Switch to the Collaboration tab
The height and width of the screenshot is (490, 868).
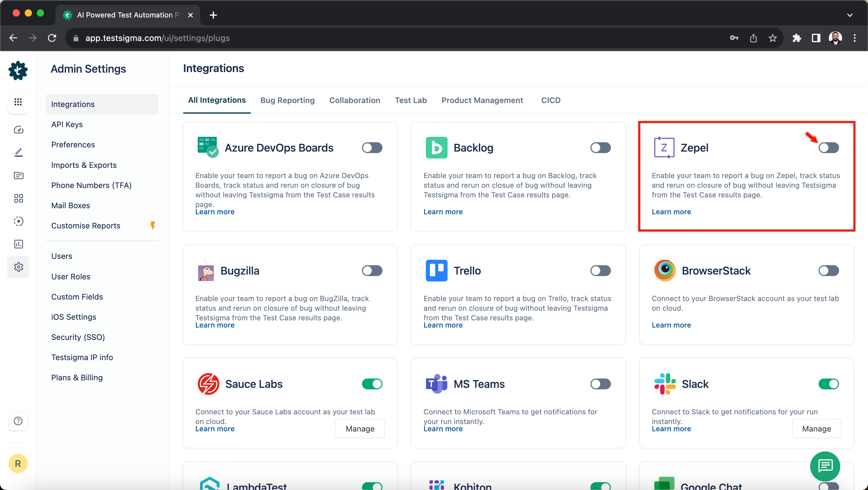(x=354, y=100)
